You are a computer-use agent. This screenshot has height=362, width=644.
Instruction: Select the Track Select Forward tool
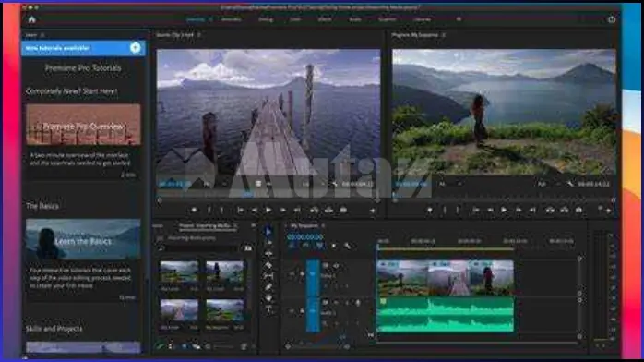tap(268, 243)
